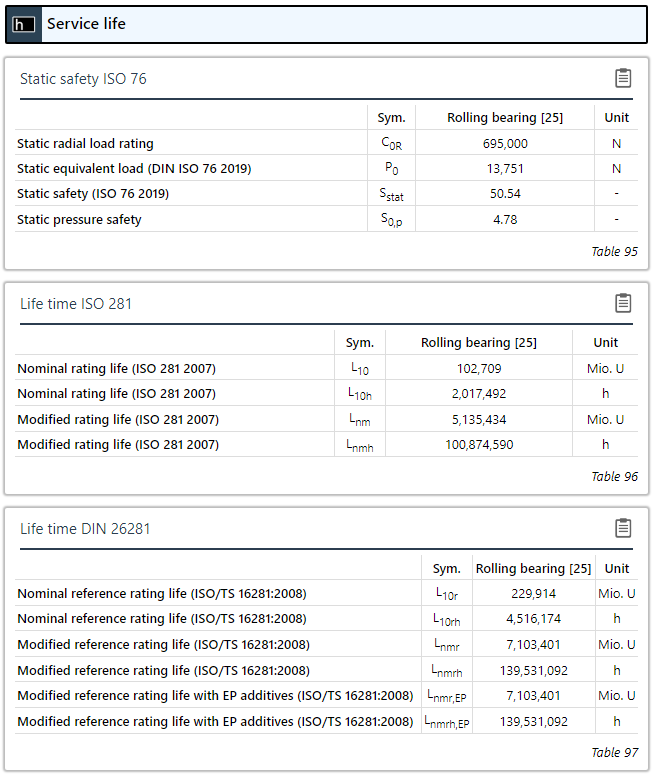Copy the Life time DIN 26281 table
653x775 pixels.
click(x=623, y=528)
